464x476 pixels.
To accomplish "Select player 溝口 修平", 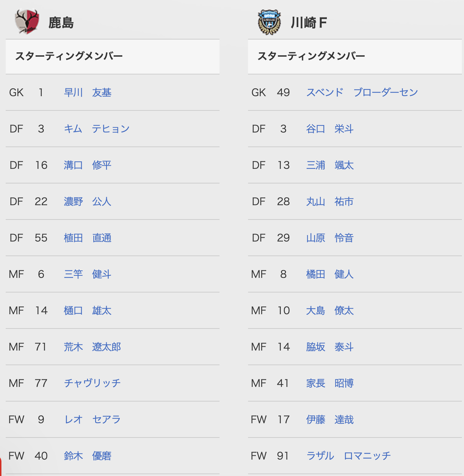I will coord(88,165).
